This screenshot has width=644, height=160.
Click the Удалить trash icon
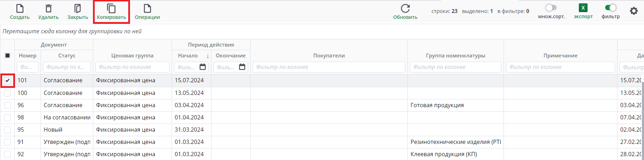(x=49, y=8)
